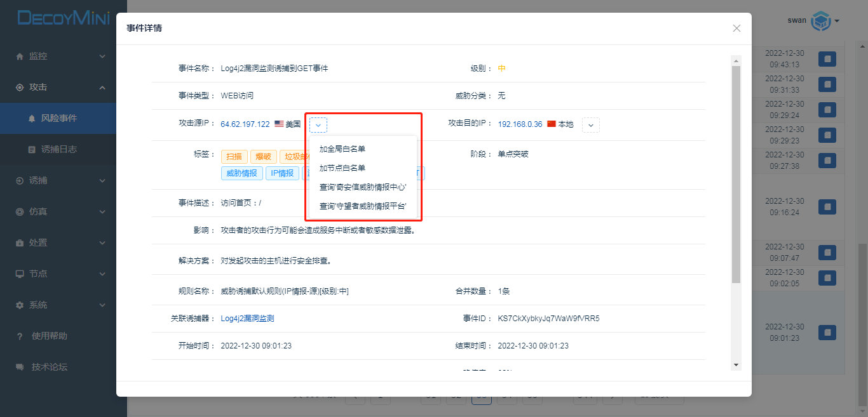This screenshot has width=868, height=417.
Task: Select the 处置 briefcase icon in sidebar
Action: (x=20, y=243)
